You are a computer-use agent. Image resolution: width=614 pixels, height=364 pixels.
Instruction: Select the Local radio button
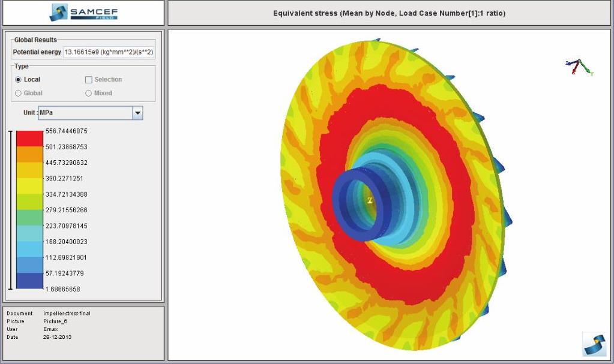pyautogui.click(x=18, y=80)
